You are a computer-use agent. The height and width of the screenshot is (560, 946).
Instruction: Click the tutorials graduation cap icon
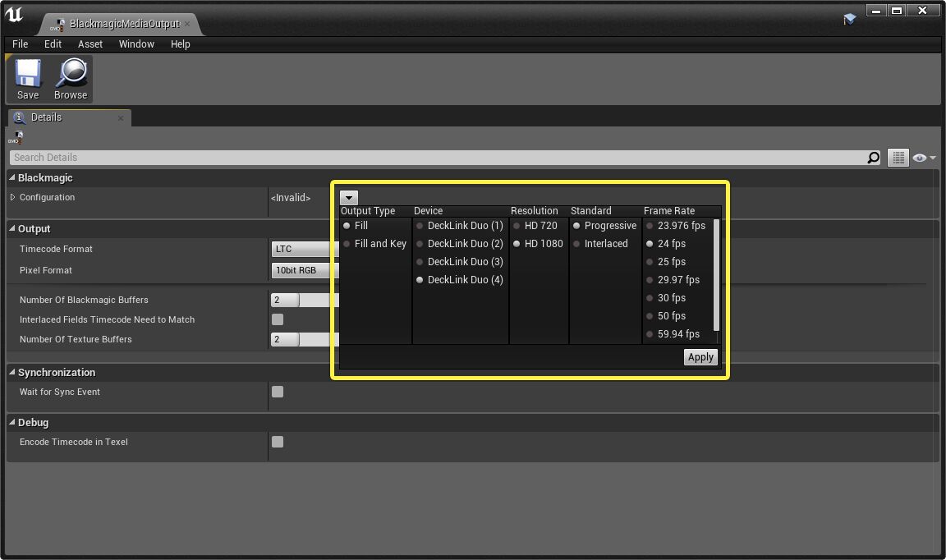[849, 18]
